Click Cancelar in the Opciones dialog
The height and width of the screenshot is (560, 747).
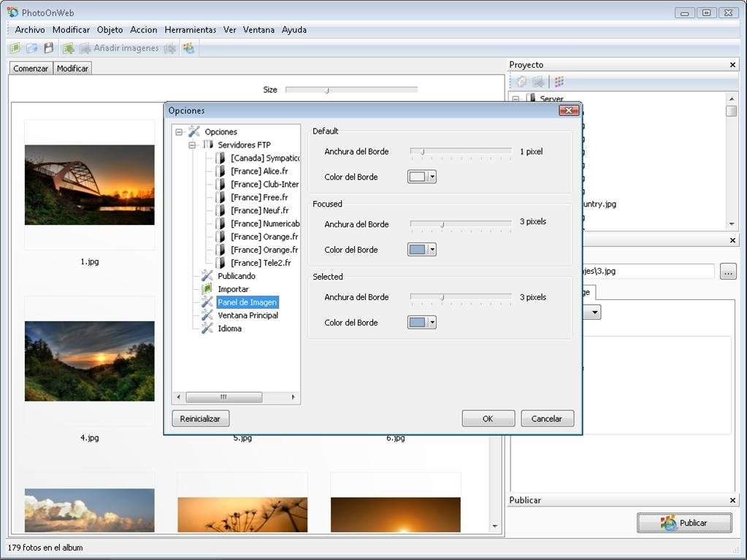[x=547, y=418]
